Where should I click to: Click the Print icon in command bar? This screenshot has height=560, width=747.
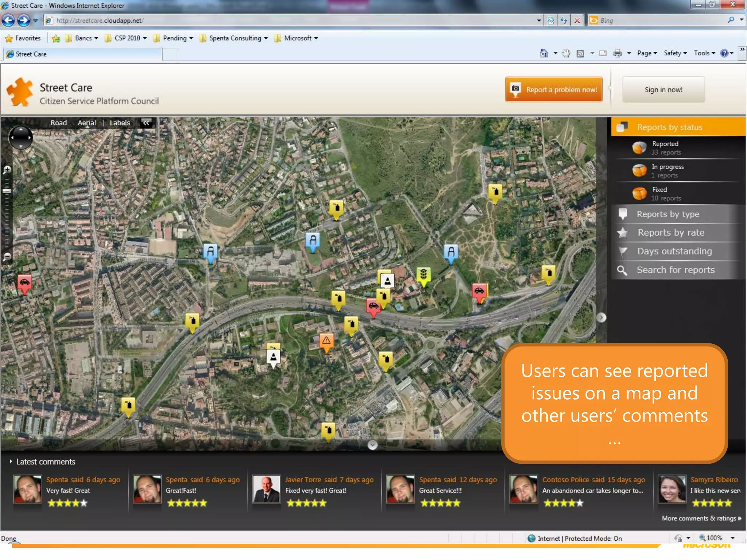[x=618, y=53]
